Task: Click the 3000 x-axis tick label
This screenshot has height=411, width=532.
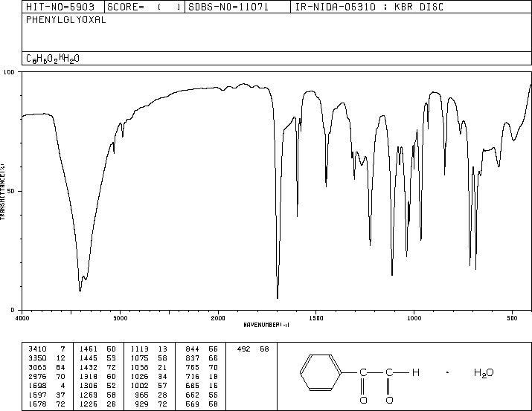Action: 120,318
